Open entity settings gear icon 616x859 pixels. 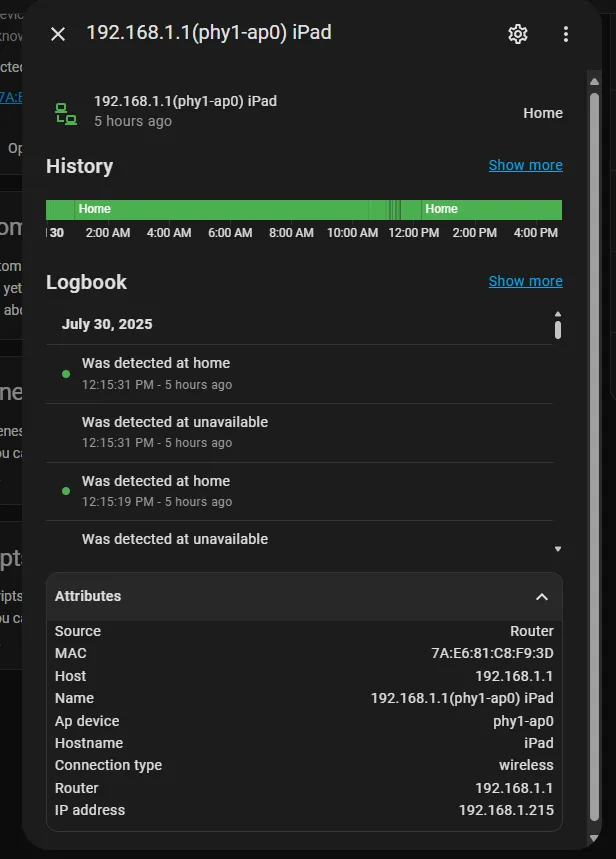(517, 34)
